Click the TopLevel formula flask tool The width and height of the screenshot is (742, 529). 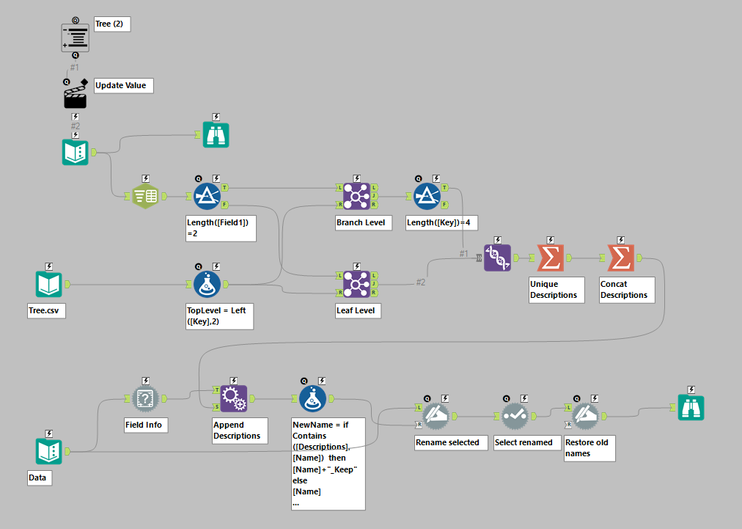(207, 284)
